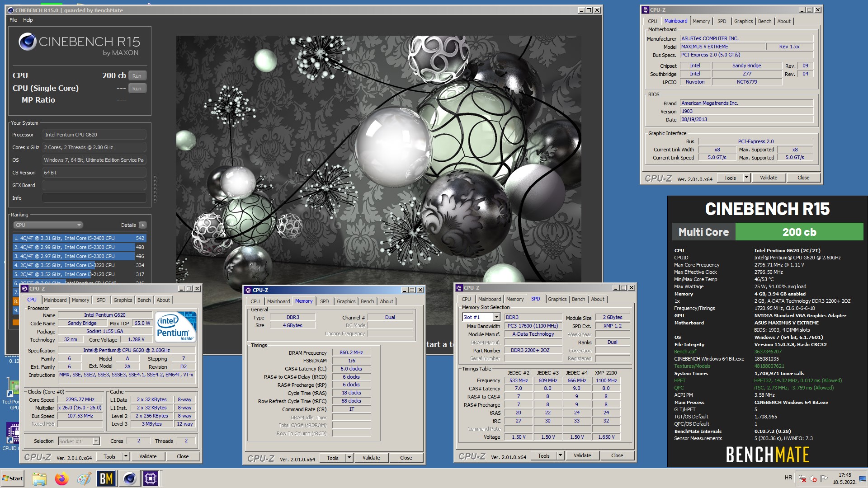
Task: Run the CPU (Single Core) benchmark
Action: pyautogui.click(x=137, y=89)
